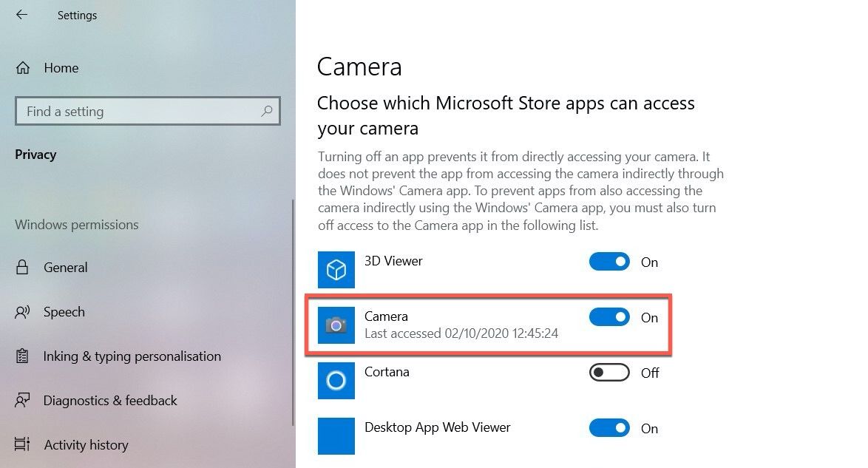Enable camera access for Cortana

[609, 373]
